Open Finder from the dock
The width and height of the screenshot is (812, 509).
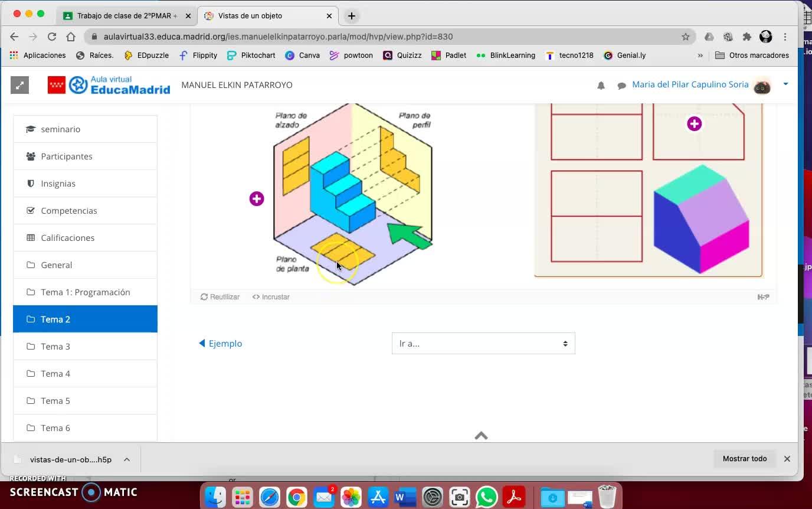click(x=215, y=497)
